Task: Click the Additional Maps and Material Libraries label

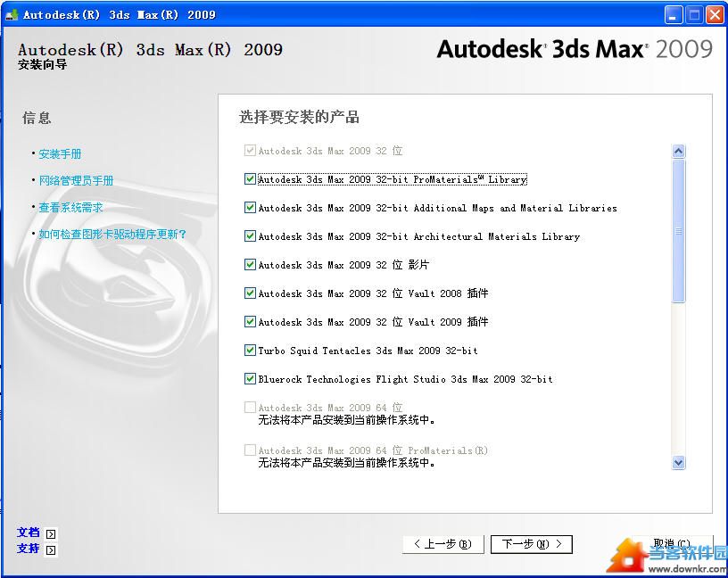Action: (x=437, y=208)
